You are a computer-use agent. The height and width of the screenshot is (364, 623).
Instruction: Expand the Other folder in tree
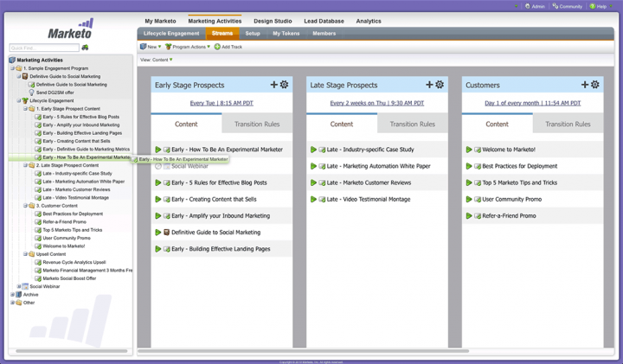[12, 303]
